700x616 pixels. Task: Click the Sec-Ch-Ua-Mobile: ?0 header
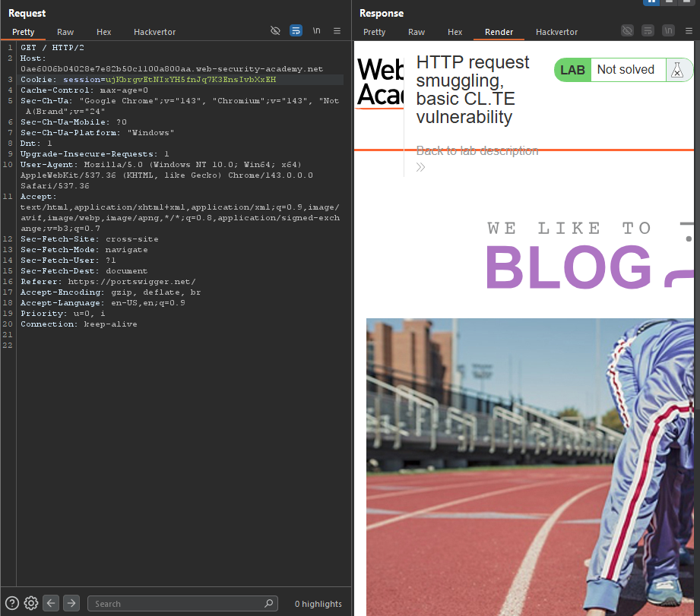[x=74, y=122]
